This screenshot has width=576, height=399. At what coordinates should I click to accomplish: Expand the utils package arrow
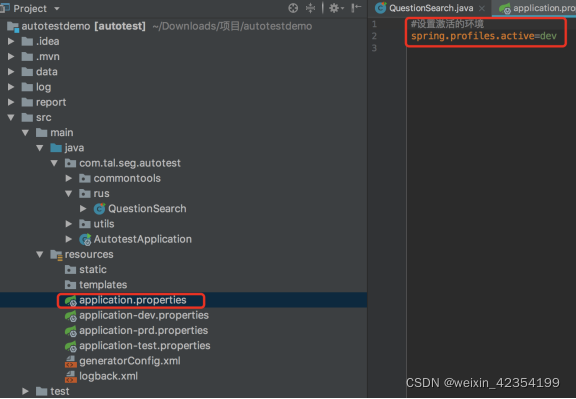pos(69,224)
